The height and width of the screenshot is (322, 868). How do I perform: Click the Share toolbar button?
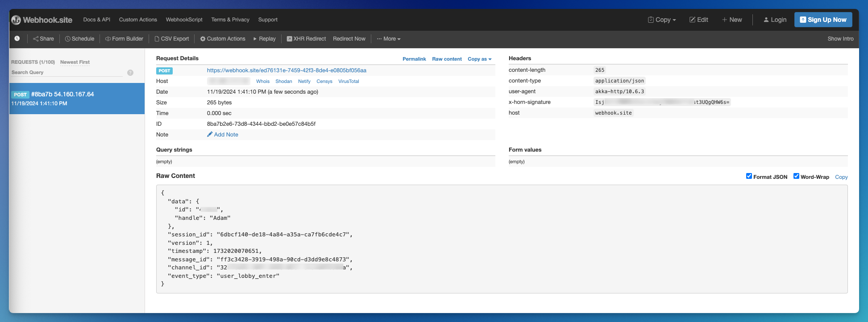[x=43, y=39]
